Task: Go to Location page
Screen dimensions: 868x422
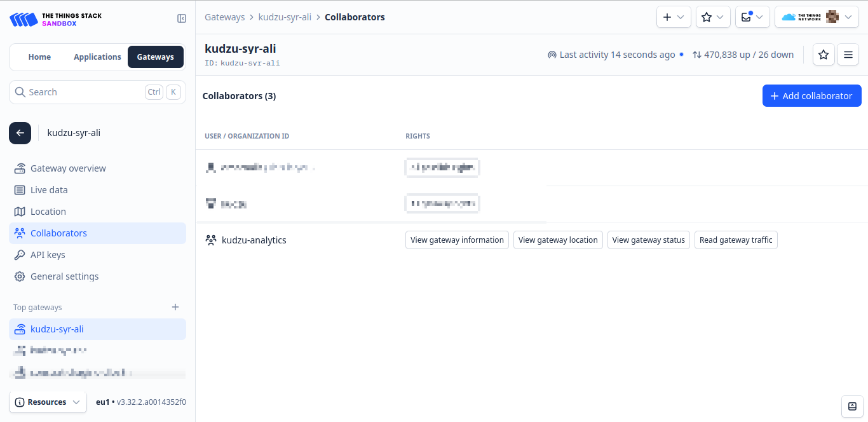Action: [x=97, y=212]
